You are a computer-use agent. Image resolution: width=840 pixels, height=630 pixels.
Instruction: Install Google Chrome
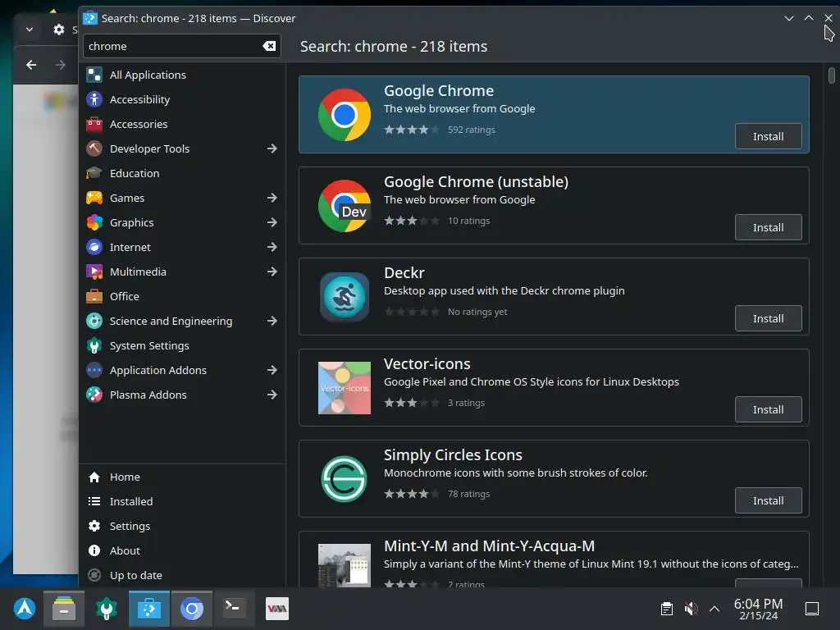point(768,137)
